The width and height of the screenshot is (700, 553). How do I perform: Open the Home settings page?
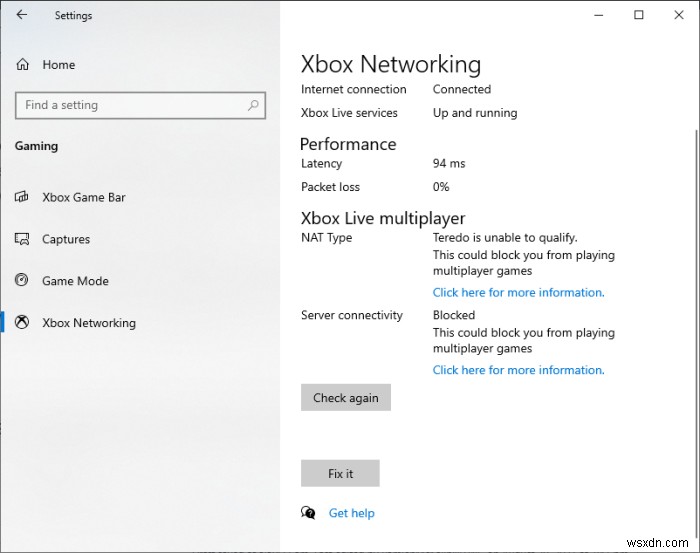point(58,65)
